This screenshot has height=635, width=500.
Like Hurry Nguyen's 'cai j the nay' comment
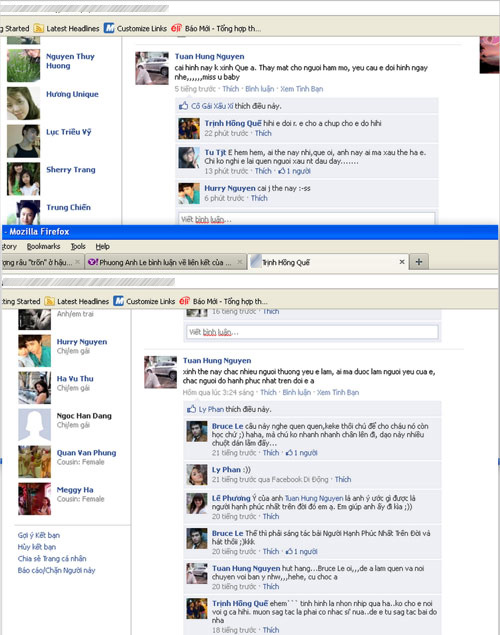[x=259, y=198]
